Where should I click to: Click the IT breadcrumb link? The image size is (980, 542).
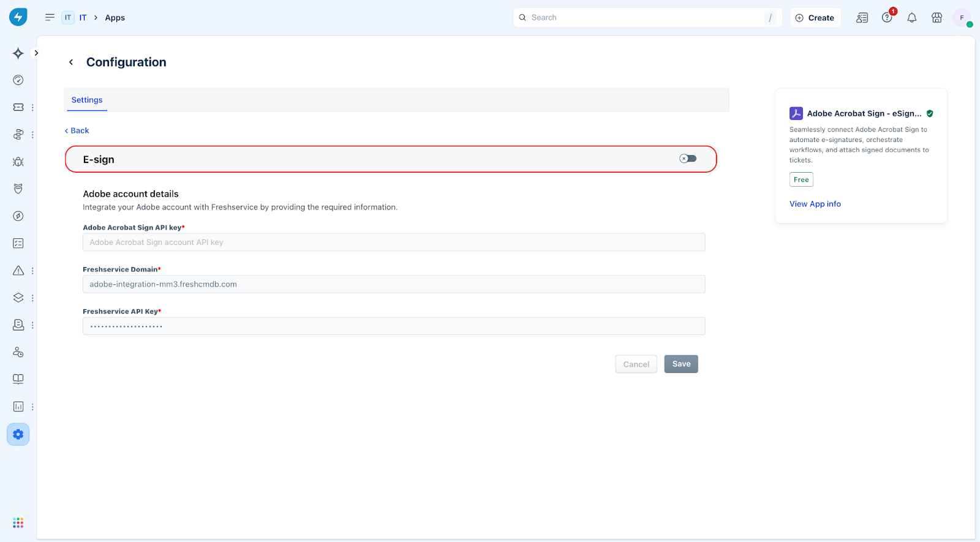[x=83, y=18]
